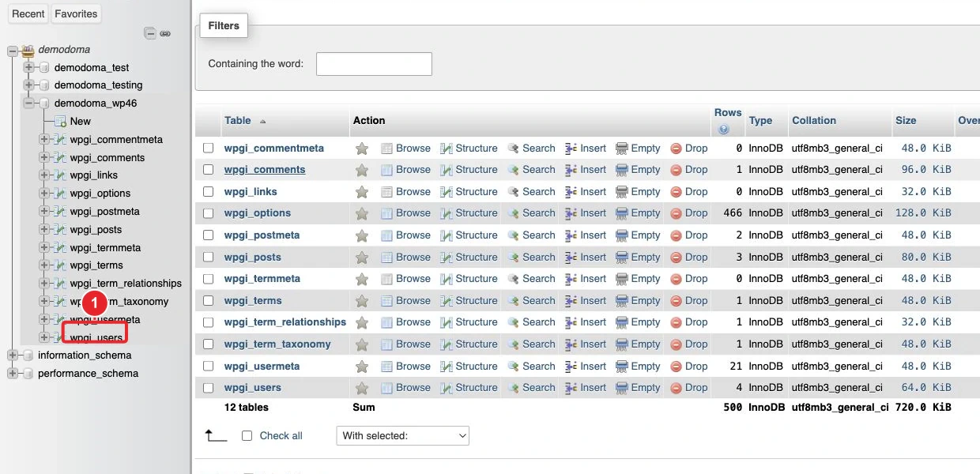Click wpgi_options table icon in sidebar tree
The image size is (980, 474).
click(x=60, y=194)
